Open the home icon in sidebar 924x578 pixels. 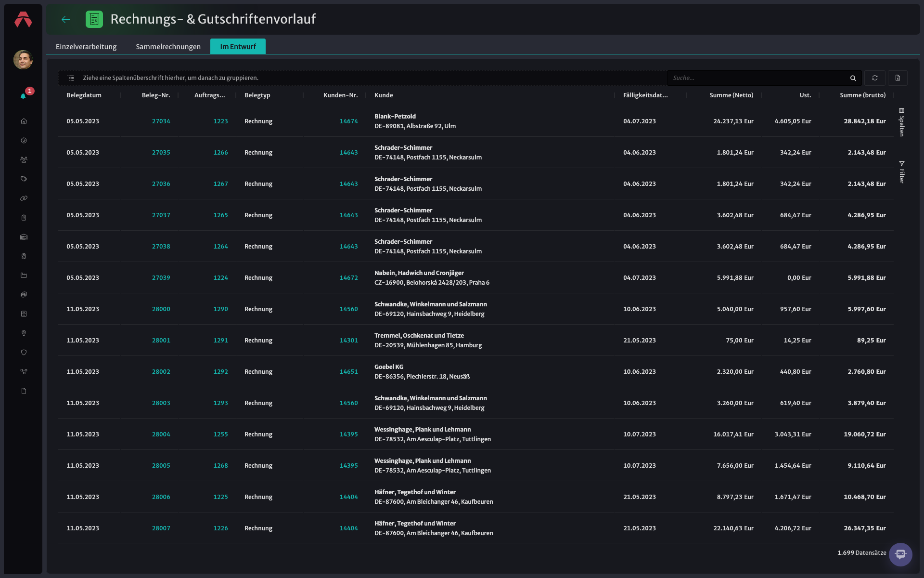24,121
